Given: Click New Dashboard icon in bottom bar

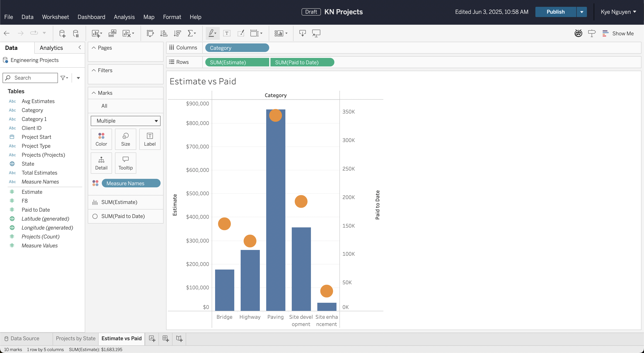Looking at the screenshot, I should pos(166,339).
